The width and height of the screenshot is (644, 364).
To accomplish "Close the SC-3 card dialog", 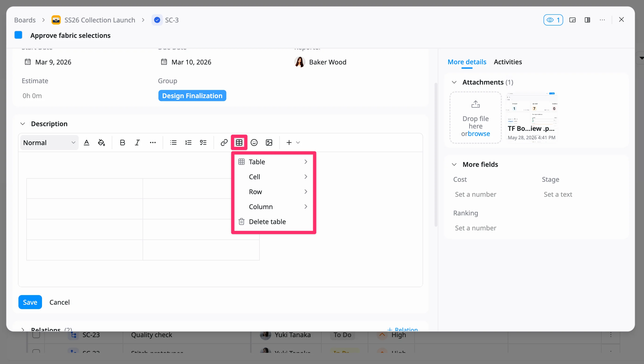I will click(x=622, y=20).
